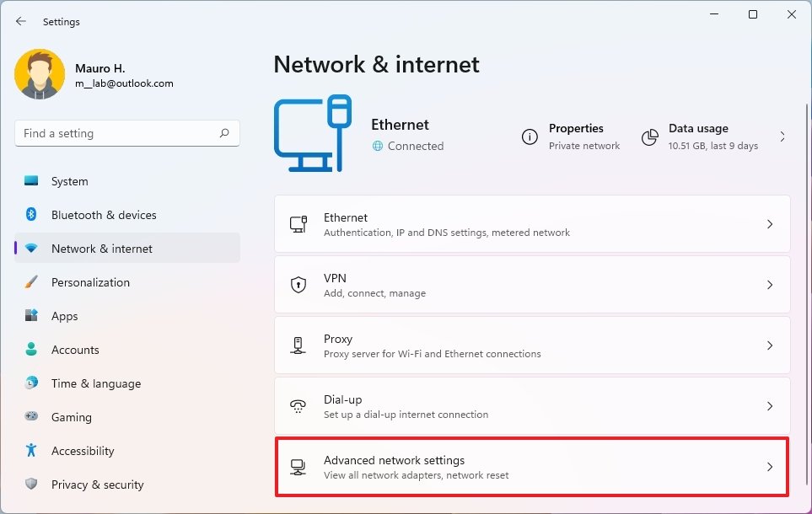Click the scrollbar on the right edge
Viewport: 812px width, 514px height.
pyautogui.click(x=807, y=253)
